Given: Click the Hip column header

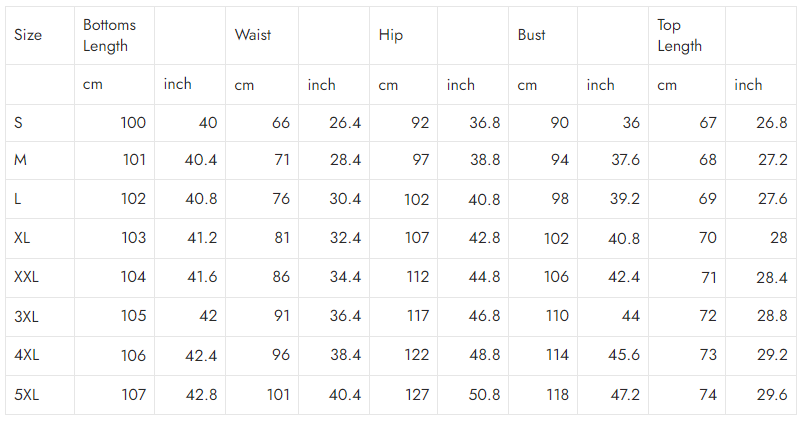Looking at the screenshot, I should tap(391, 35).
